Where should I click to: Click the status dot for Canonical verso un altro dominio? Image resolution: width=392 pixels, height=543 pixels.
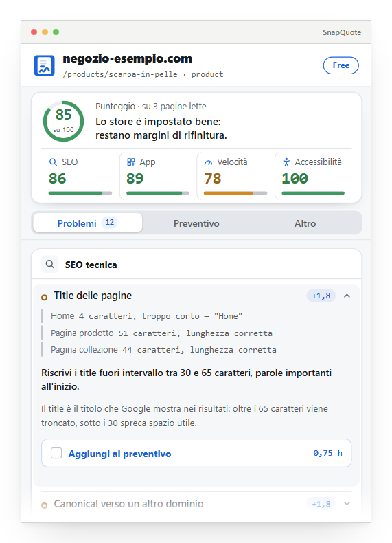[45, 505]
